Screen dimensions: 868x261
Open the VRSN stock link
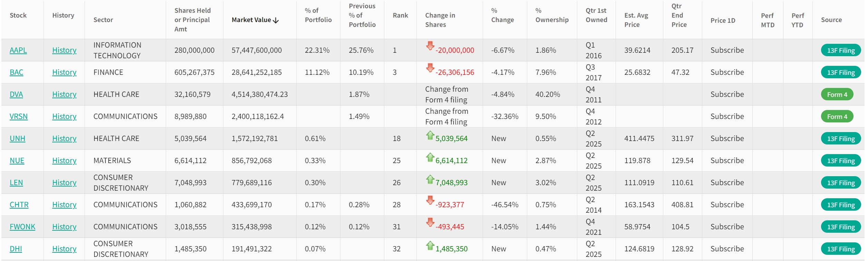pos(19,117)
